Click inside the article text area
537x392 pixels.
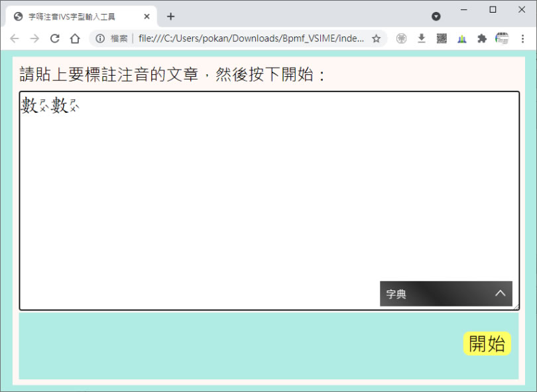(269, 201)
